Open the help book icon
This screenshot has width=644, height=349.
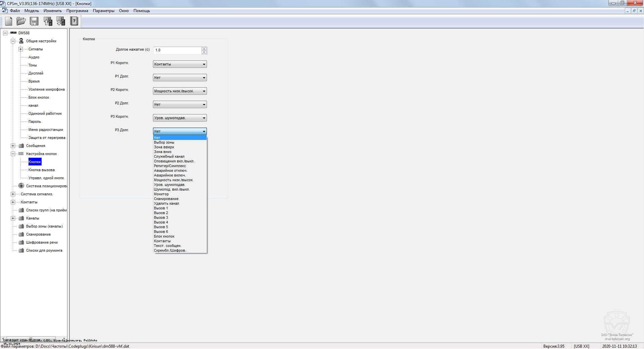pos(74,21)
